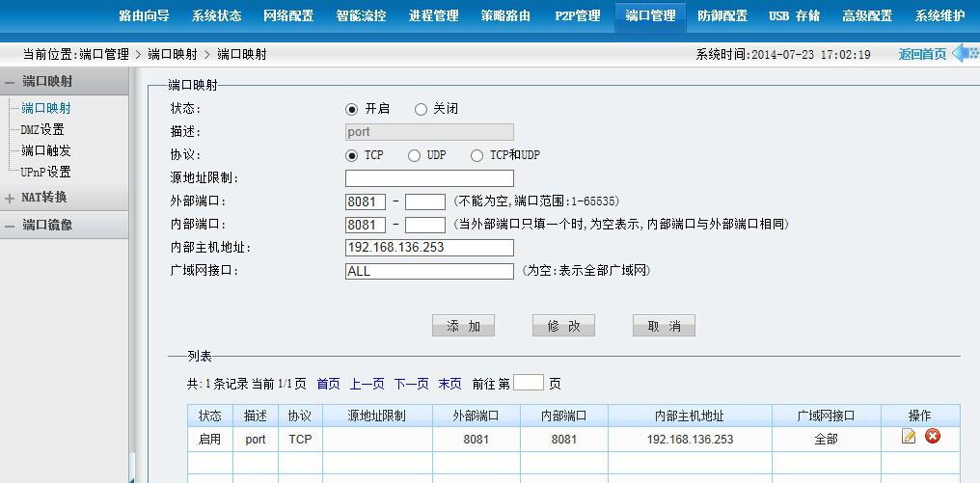The width and height of the screenshot is (980, 483).
Task: Collapse the 端口镜像 sidebar section
Action: [x=10, y=225]
